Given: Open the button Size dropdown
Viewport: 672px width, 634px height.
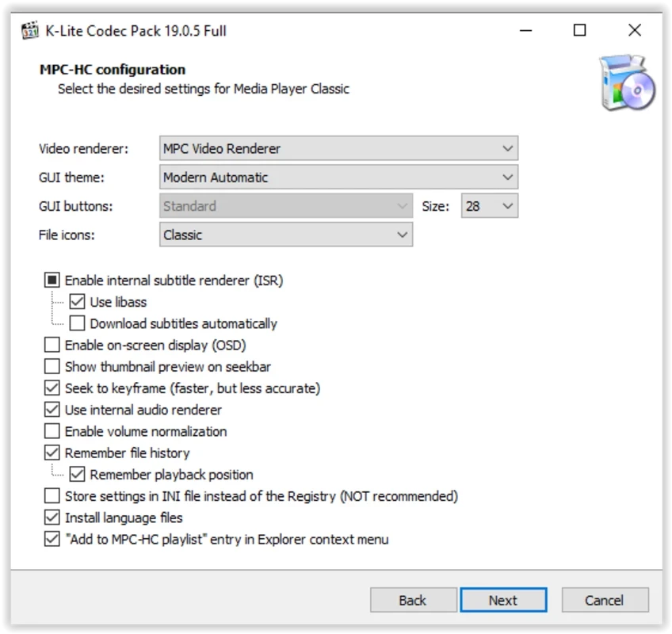Looking at the screenshot, I should pos(490,206).
